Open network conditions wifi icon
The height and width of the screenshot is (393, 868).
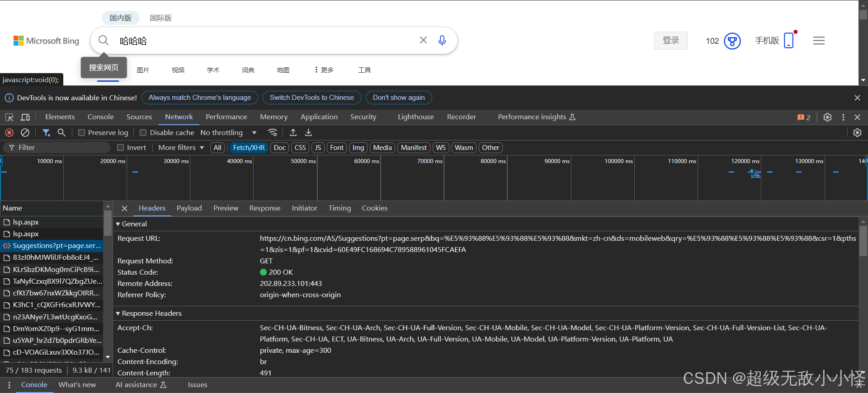pos(273,133)
